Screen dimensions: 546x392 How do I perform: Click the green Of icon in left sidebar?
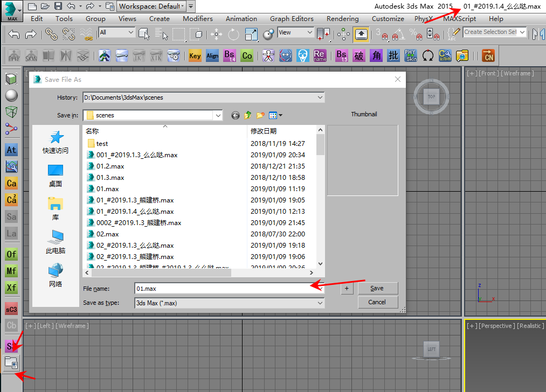pyautogui.click(x=11, y=254)
